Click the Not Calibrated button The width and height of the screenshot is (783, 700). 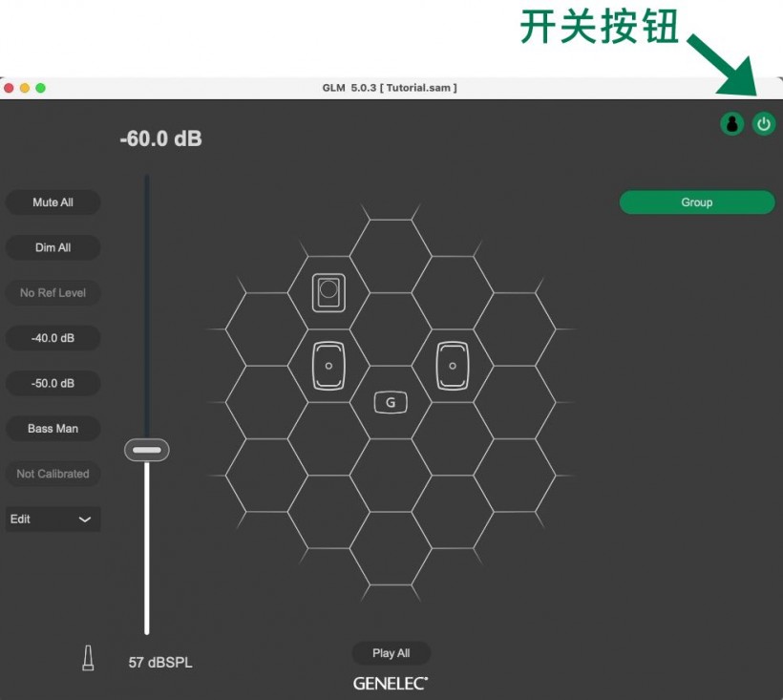[x=53, y=474]
